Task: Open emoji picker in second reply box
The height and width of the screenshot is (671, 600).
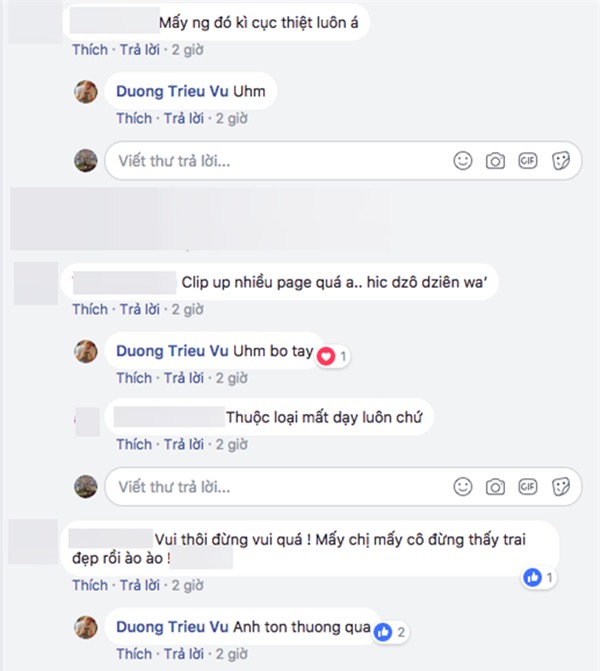Action: click(463, 487)
